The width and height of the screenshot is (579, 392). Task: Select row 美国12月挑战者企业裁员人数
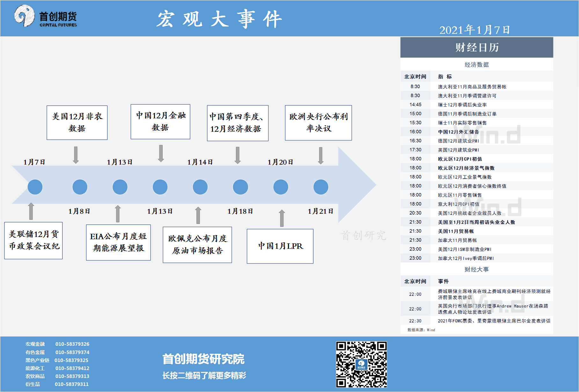477,213
